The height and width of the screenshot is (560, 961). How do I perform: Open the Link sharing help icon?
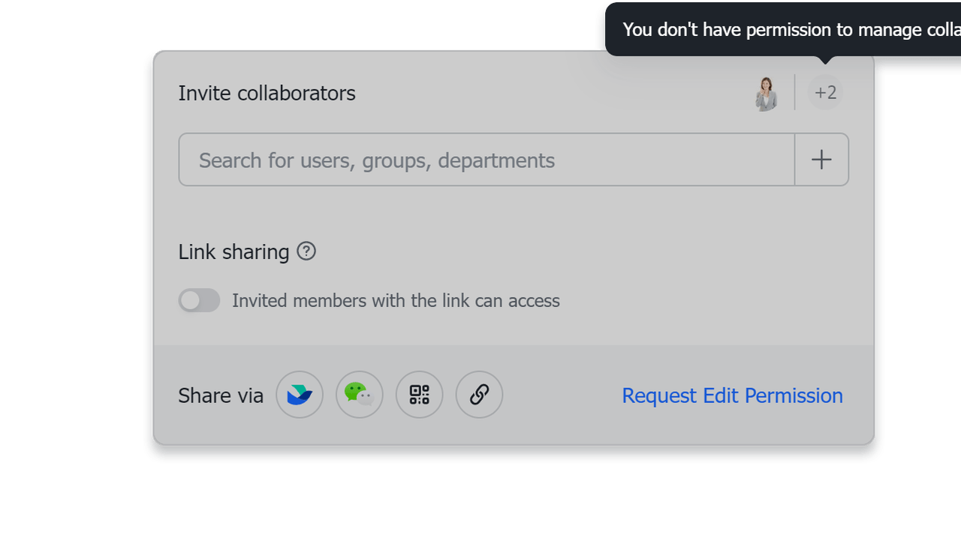point(306,252)
